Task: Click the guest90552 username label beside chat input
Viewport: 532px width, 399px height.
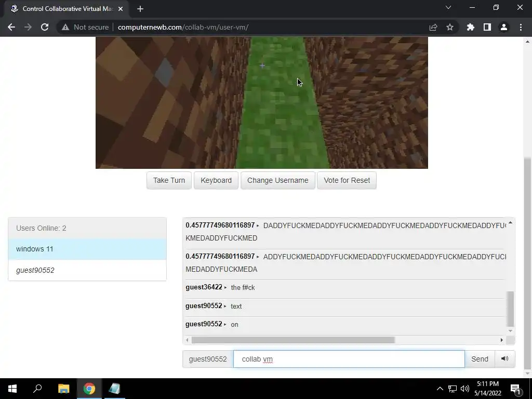Action: tap(208, 359)
